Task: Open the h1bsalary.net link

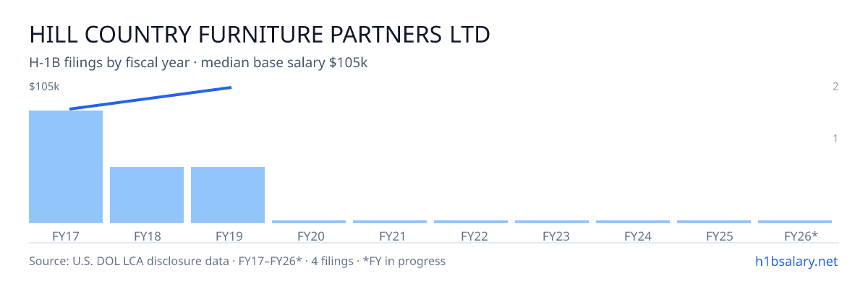Action: tap(796, 261)
